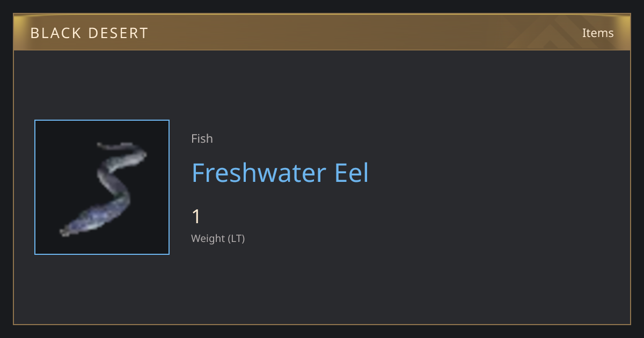
Task: Click the word Eel in the title
Action: (x=352, y=173)
